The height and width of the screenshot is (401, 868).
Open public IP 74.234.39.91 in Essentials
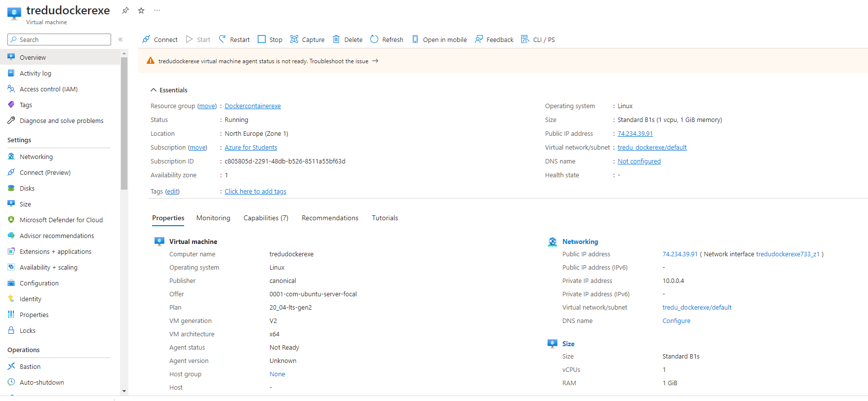(x=635, y=134)
